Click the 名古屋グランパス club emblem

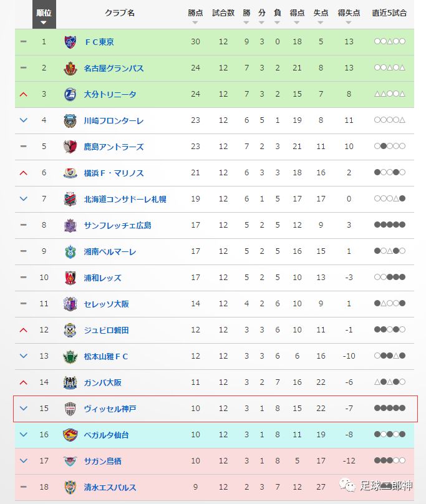[x=70, y=69]
